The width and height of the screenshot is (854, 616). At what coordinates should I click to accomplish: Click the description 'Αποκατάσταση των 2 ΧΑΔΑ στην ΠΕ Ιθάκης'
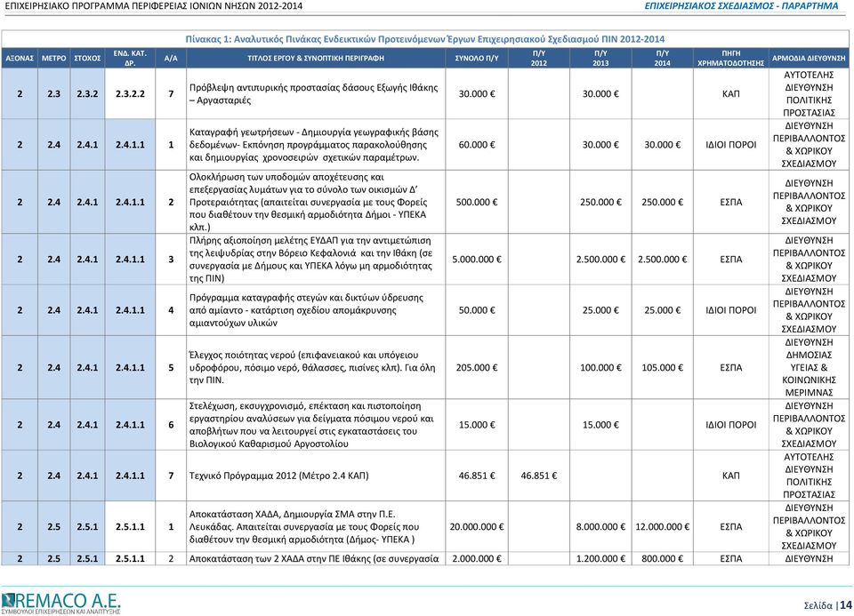314,559
